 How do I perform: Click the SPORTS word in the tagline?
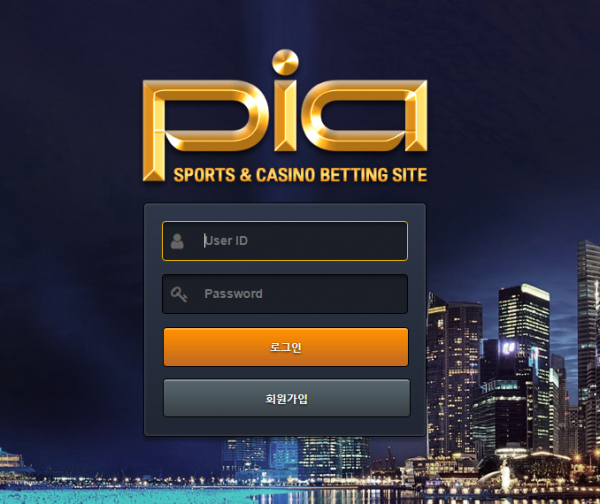[x=204, y=175]
